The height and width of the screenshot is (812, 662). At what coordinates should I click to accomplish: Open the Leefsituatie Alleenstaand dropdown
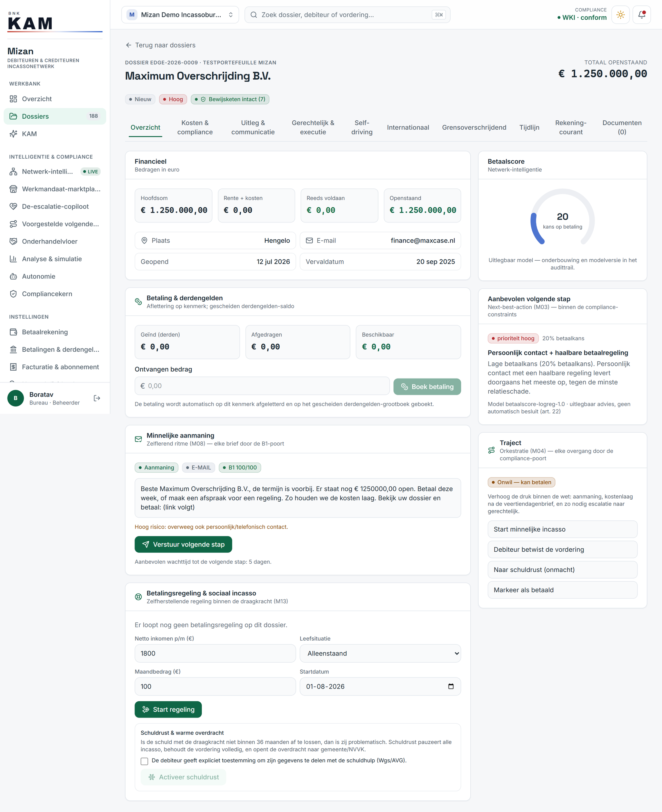click(380, 653)
